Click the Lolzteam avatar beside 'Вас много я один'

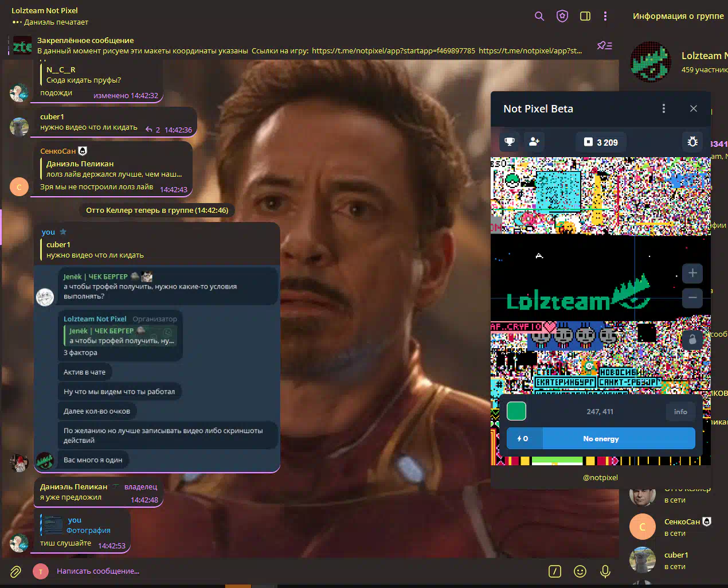[x=45, y=460]
